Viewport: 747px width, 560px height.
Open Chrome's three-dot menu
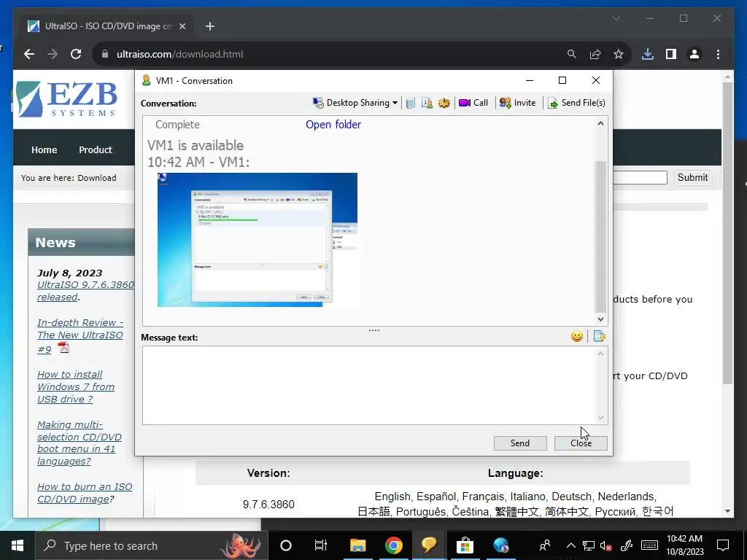click(x=718, y=54)
